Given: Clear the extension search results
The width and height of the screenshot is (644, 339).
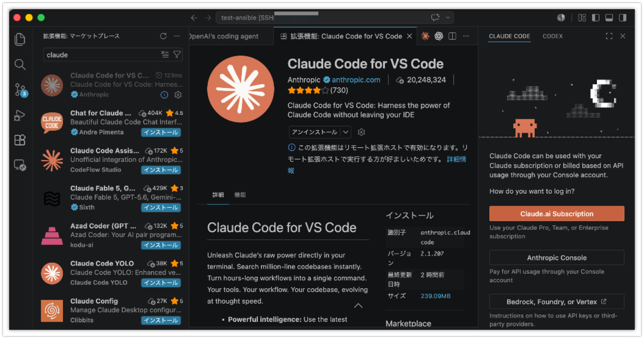Looking at the screenshot, I should click(x=165, y=55).
